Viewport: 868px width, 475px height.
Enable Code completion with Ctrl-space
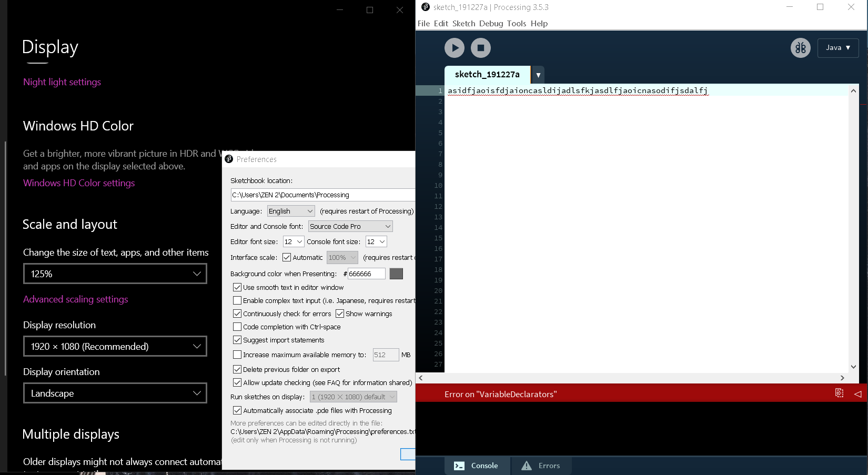coord(237,327)
